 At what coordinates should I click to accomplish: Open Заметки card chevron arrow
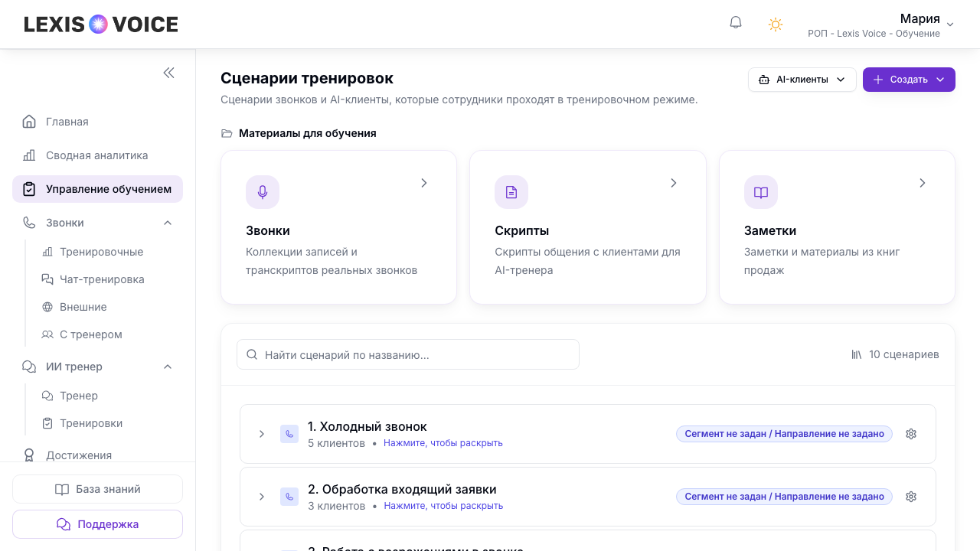click(922, 183)
